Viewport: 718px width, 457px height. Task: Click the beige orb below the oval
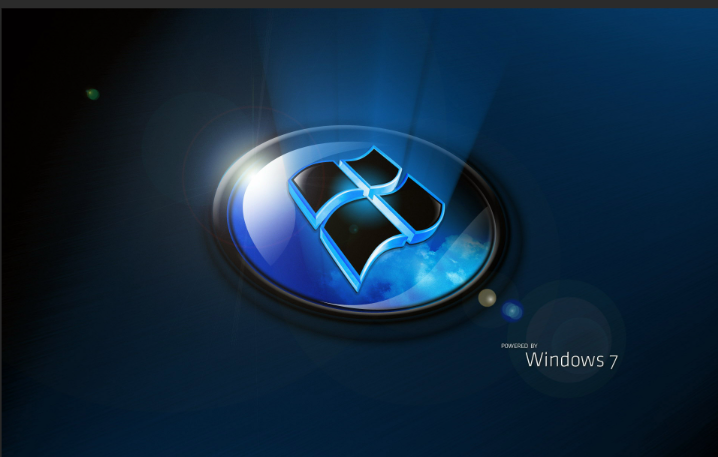(x=487, y=298)
